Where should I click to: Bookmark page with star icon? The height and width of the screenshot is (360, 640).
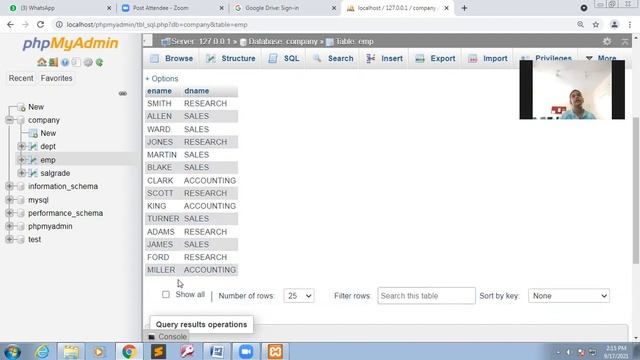tap(596, 24)
